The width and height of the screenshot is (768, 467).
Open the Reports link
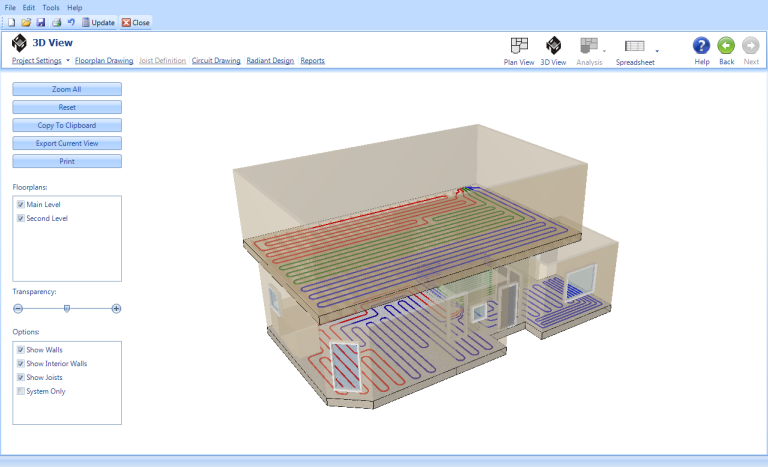pos(312,61)
